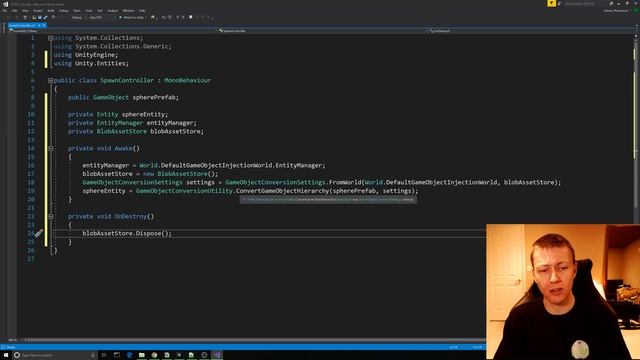The image size is (640, 360).
Task: Open Unity from the taskbar
Action: click(179, 355)
